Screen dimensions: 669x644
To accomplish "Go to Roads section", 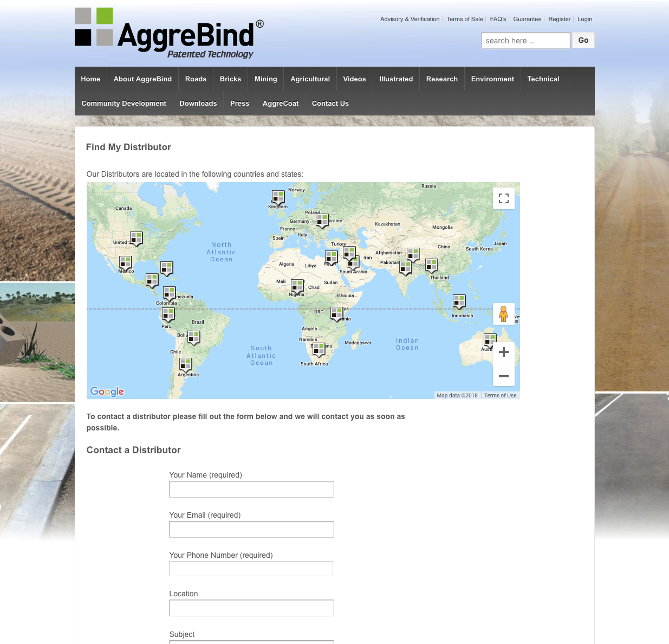I will pos(196,79).
